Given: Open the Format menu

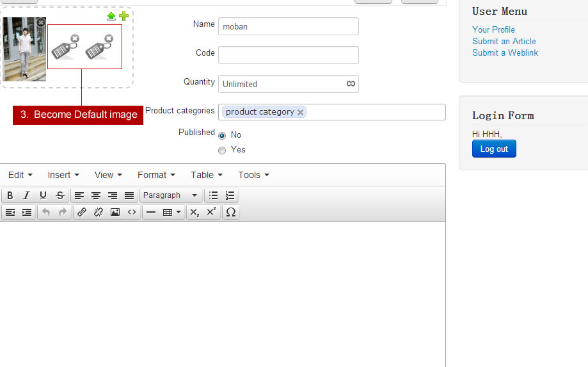Looking at the screenshot, I should 156,175.
